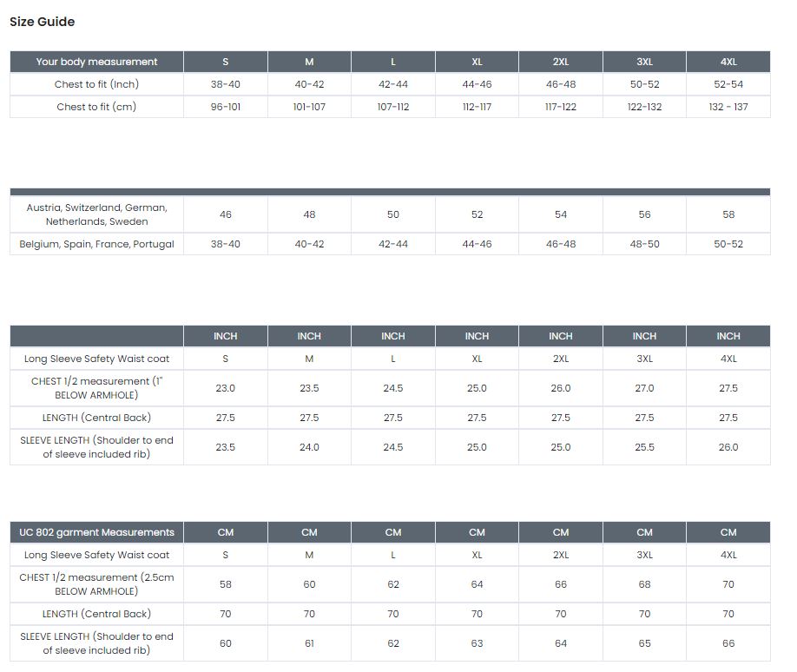This screenshot has width=797, height=672.
Task: Click '66' in the cm chest row
Action: pos(561,584)
